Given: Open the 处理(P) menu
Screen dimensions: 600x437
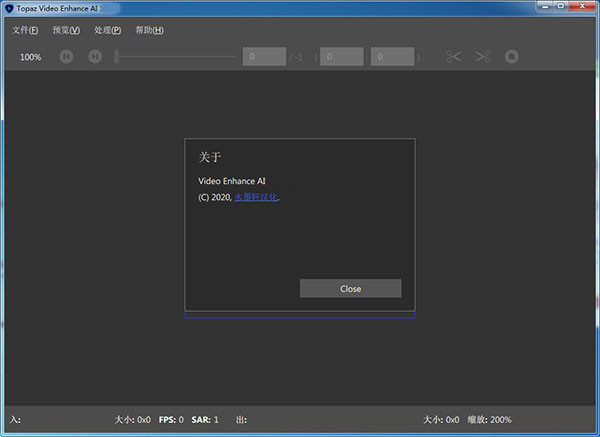Looking at the screenshot, I should [x=107, y=30].
